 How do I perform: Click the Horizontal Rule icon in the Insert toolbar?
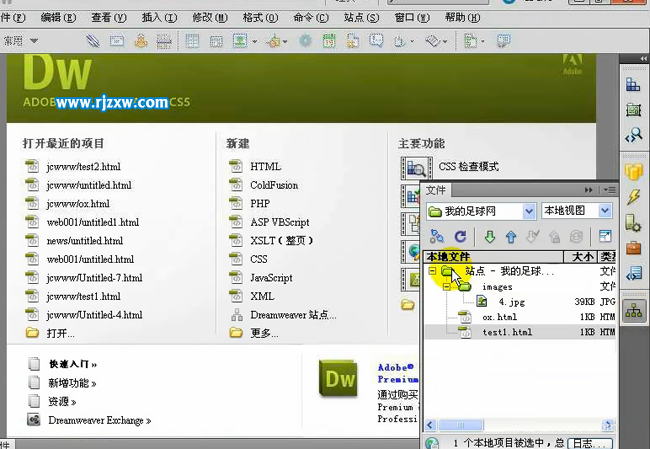[164, 41]
